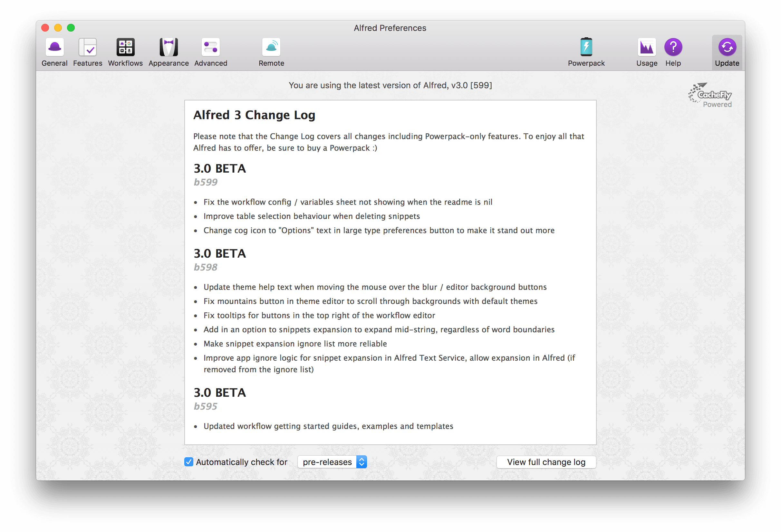Zoom the window with green button
This screenshot has width=781, height=532.
[71, 28]
